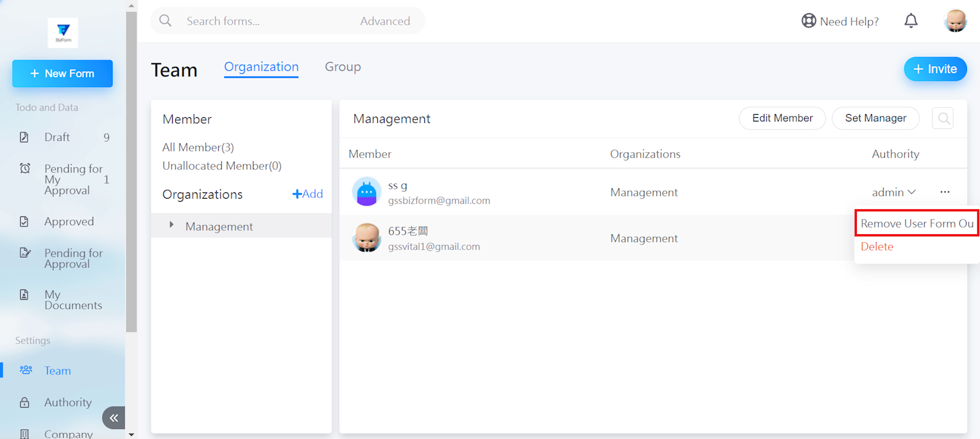980x439 pixels.
Task: Choose Delete from the context menu
Action: click(x=876, y=246)
